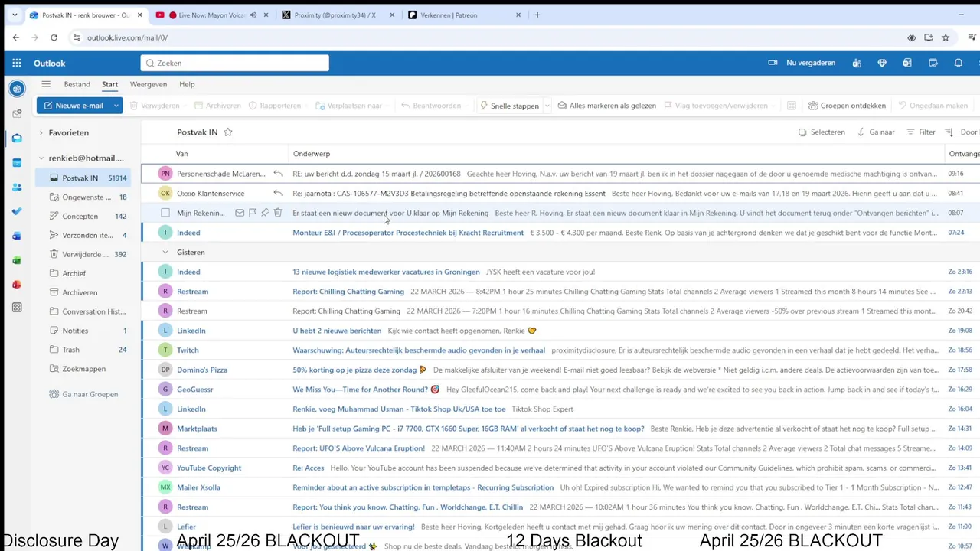This screenshot has height=551, width=980.
Task: Open the Outlook app launcher grid
Action: [x=17, y=64]
